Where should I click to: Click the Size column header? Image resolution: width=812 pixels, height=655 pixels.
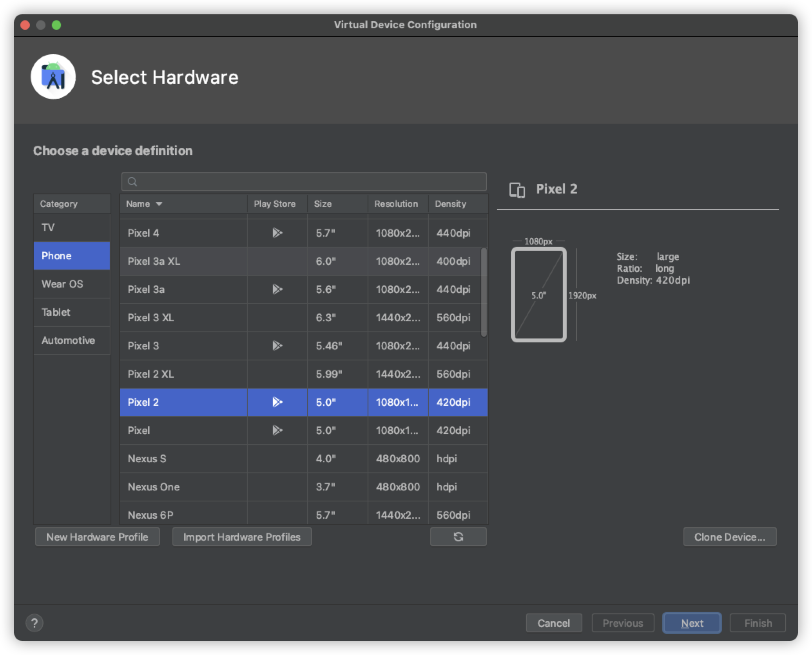323,204
